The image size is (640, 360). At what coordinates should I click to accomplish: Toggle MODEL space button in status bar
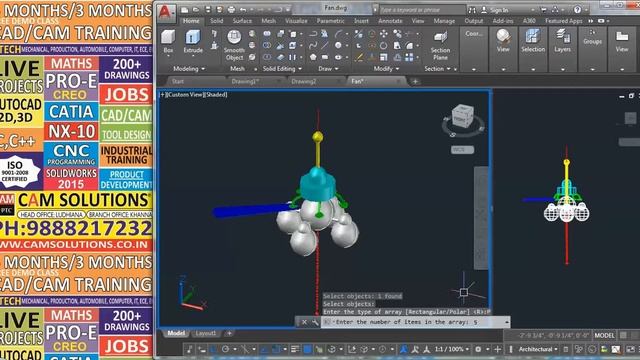(604, 336)
